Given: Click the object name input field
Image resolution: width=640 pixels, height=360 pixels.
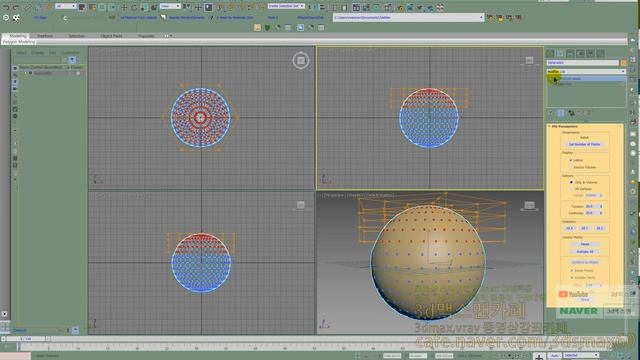Looking at the screenshot, I should click(x=582, y=62).
